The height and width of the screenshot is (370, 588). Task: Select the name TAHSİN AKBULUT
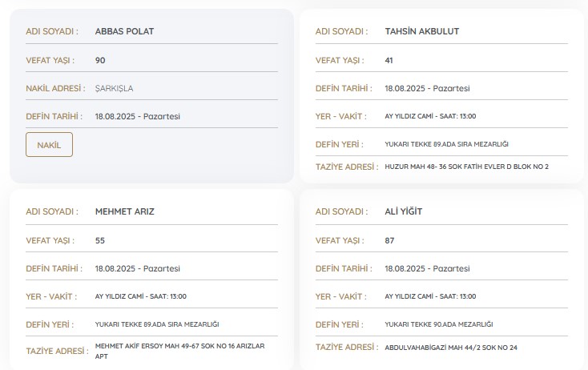(421, 31)
